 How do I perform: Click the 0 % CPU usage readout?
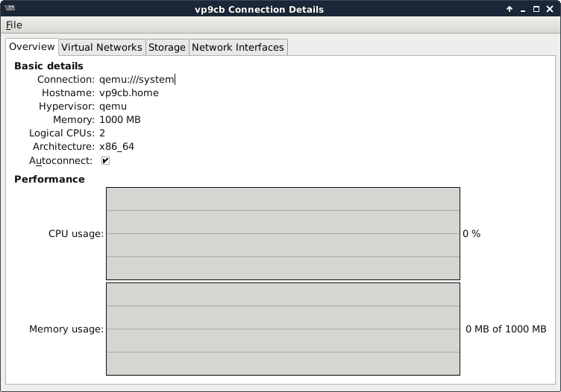471,234
